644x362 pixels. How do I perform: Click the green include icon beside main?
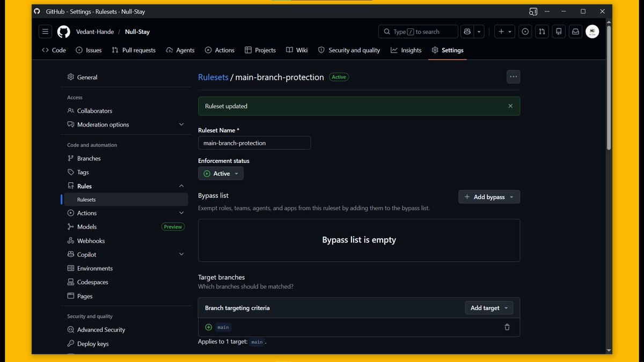(x=209, y=327)
